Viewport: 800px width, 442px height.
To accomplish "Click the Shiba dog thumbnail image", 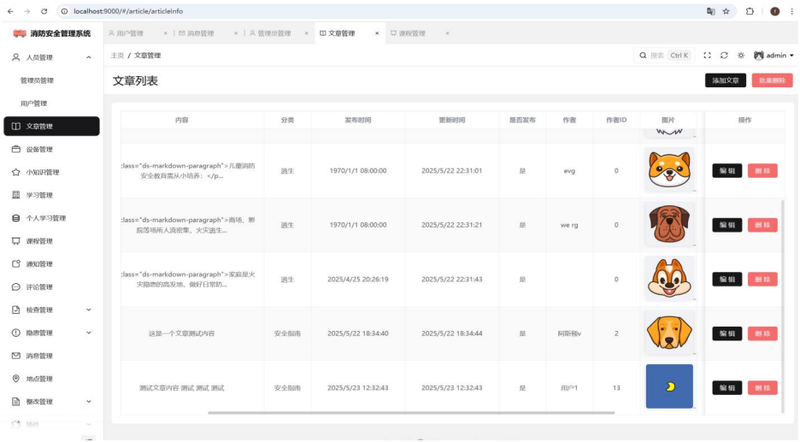I will click(669, 170).
